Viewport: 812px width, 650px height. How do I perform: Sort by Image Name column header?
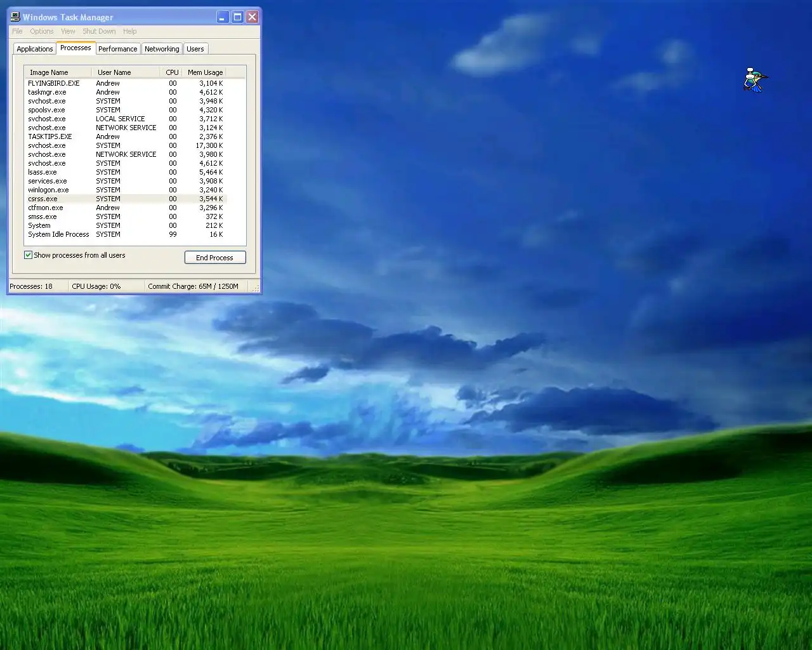pyautogui.click(x=58, y=72)
